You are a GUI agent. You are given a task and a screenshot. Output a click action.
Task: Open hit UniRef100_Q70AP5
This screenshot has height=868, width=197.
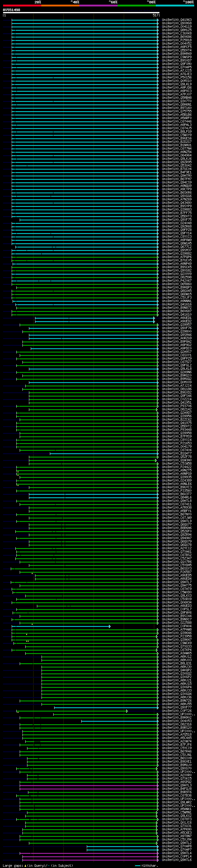[176, 67]
